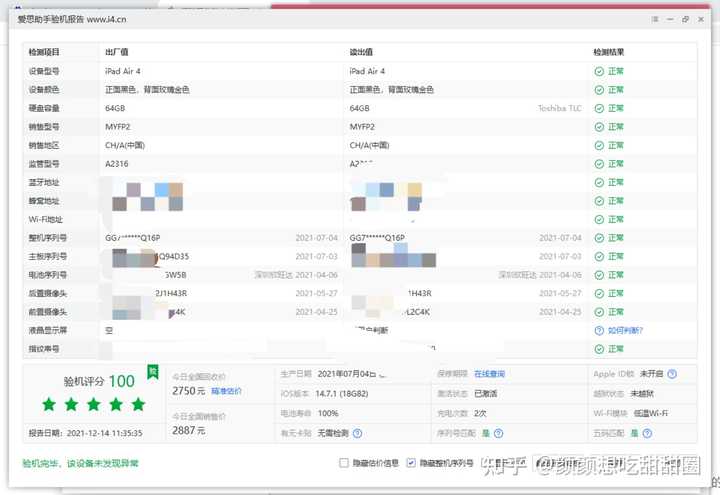Click the 2750 元 recycle price
The width and height of the screenshot is (720, 495).
point(189,391)
